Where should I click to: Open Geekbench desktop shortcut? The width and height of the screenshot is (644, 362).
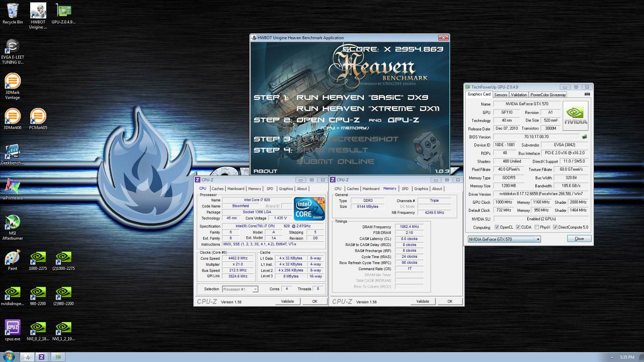[x=12, y=155]
